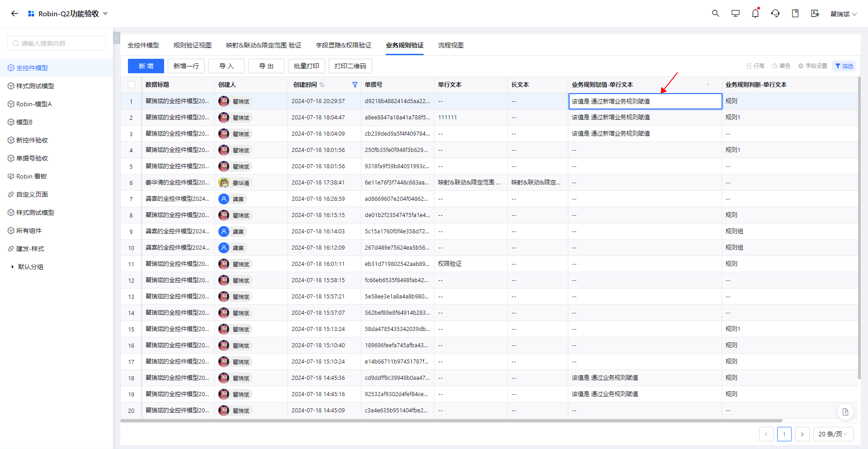Viewport: 868px width, 449px height.
Task: Click the 111111 cell in row 2
Action: pos(471,118)
